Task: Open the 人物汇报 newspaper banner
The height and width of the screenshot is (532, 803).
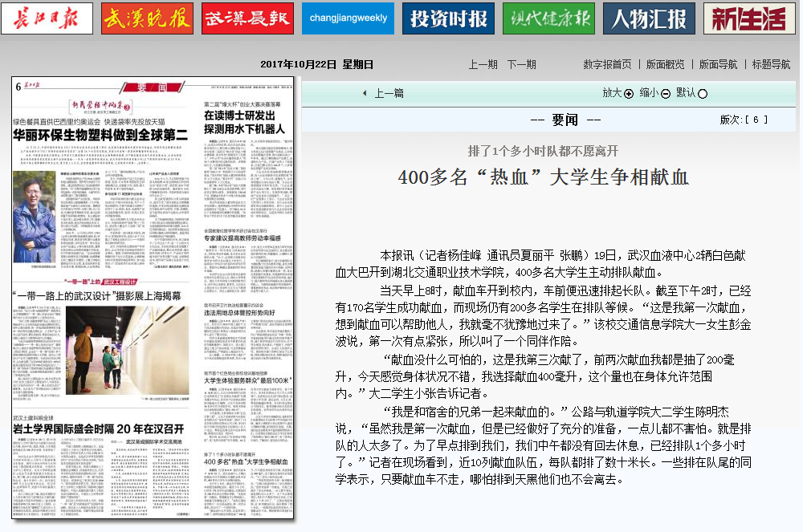Action: [649, 18]
